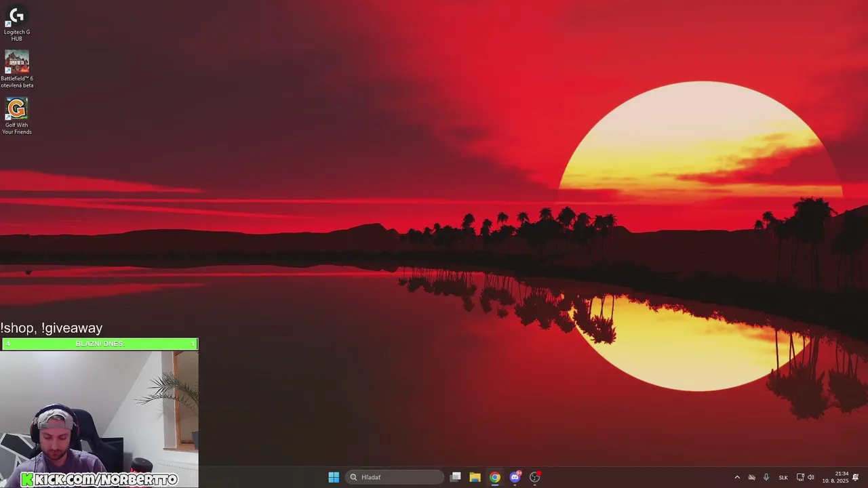Open network settings from the tray

(x=800, y=477)
